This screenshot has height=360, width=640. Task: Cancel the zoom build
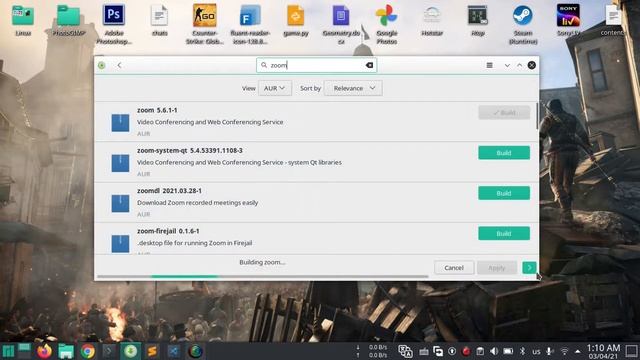click(x=454, y=268)
